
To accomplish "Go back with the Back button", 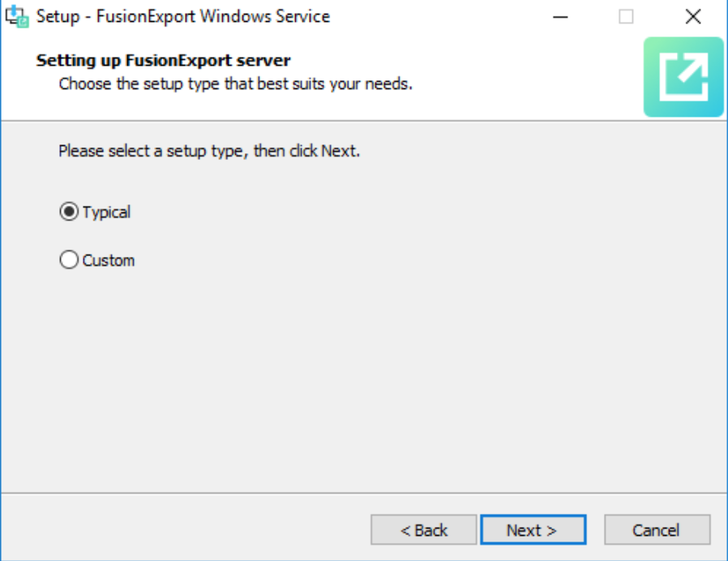I will tap(424, 530).
